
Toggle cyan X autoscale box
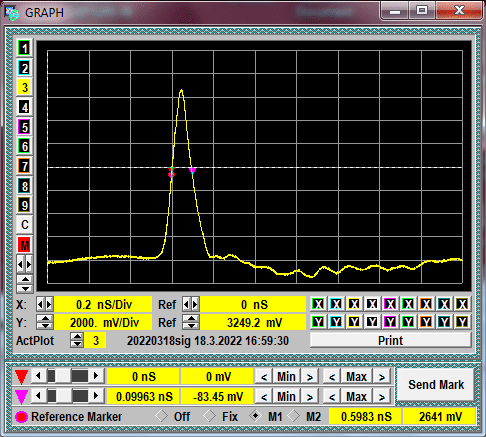[336, 304]
